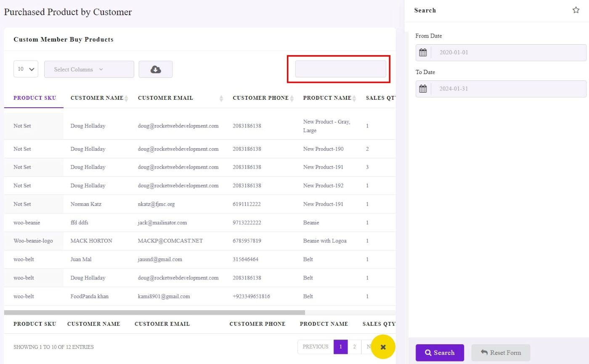Sort by Customer Email column arrows
This screenshot has width=589, height=364.
click(221, 98)
